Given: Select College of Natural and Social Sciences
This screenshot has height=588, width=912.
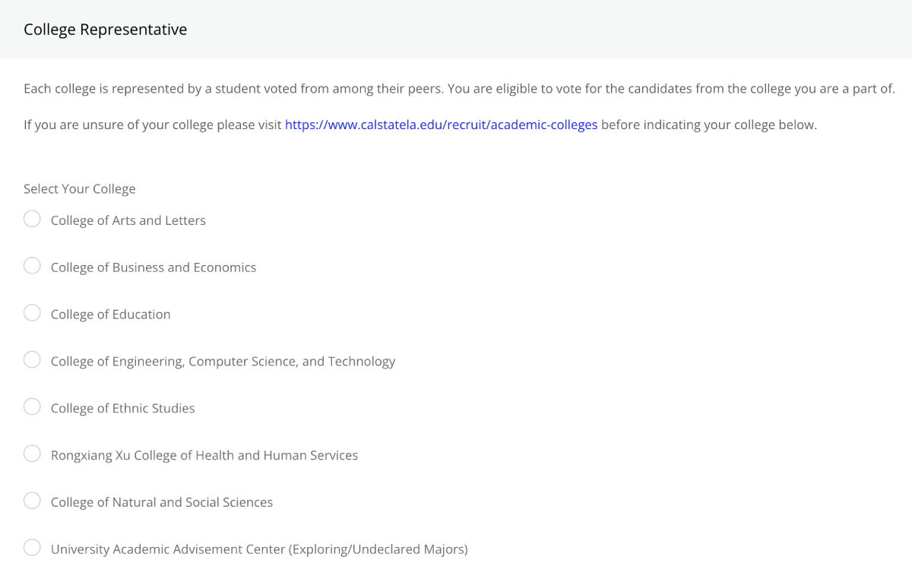Looking at the screenshot, I should (x=32, y=501).
